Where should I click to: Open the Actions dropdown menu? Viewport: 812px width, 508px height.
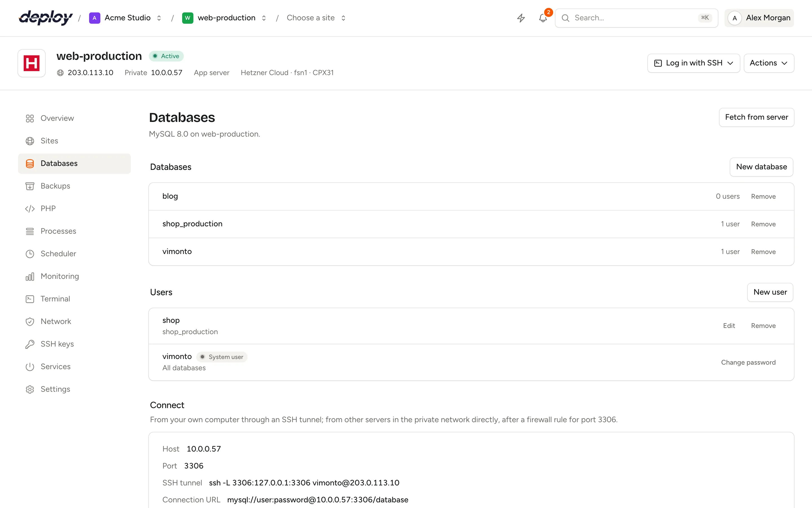[769, 63]
